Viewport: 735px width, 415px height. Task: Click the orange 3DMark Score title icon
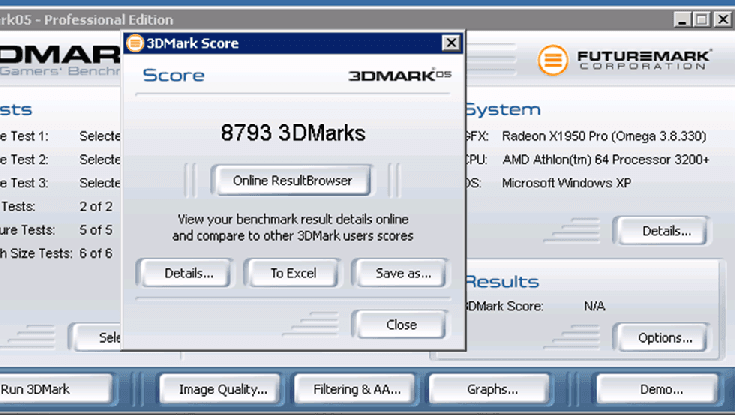click(x=135, y=43)
